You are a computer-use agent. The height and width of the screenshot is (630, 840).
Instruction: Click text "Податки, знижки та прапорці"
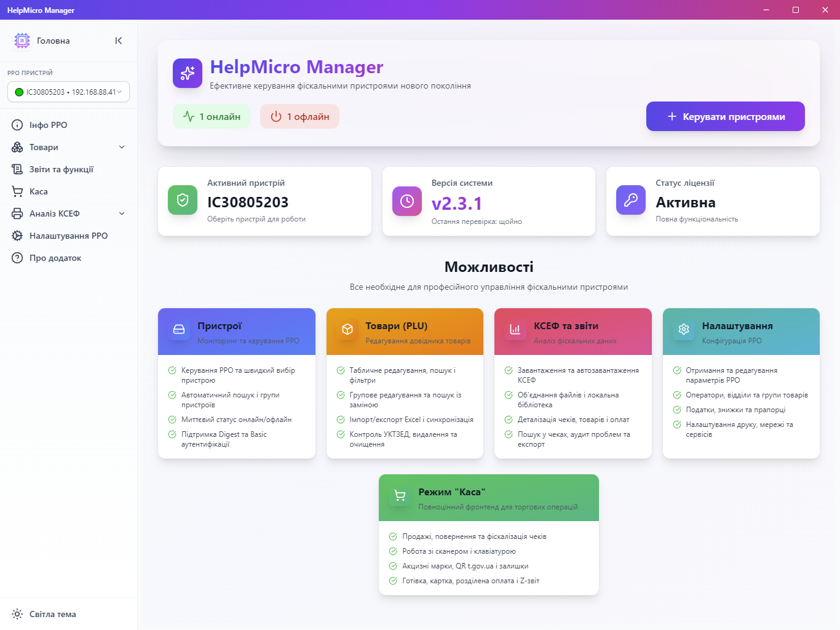[x=735, y=410]
